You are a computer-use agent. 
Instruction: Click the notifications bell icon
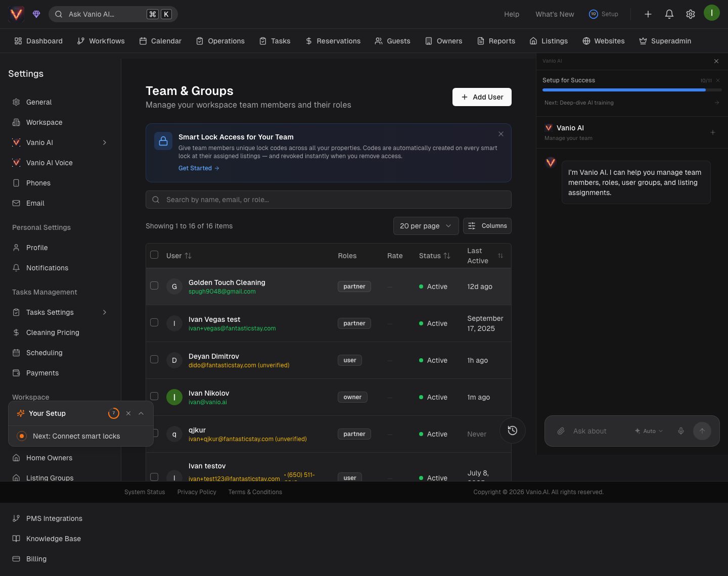669,14
